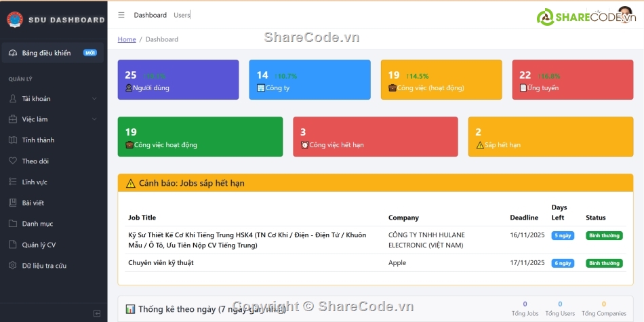Click the speedometer icon beside Bảng điều khiển
This screenshot has width=644, height=322.
tap(13, 53)
